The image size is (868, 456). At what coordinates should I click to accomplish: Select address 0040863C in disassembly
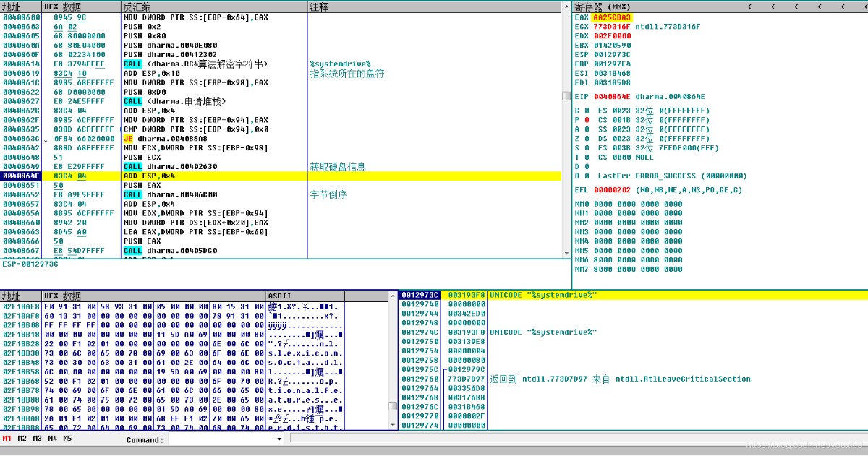pos(20,139)
